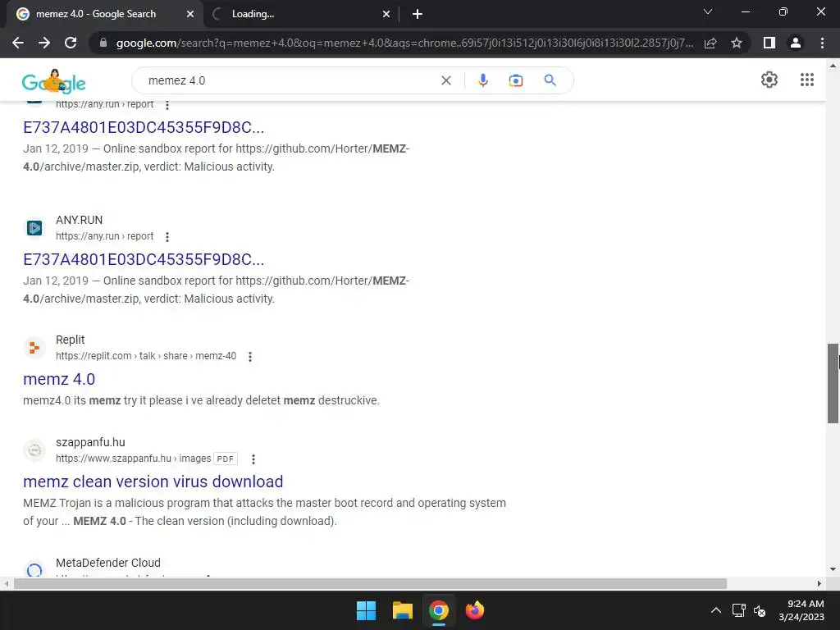Click the szappanfu.hu site favicon
The image size is (840, 630).
point(34,450)
